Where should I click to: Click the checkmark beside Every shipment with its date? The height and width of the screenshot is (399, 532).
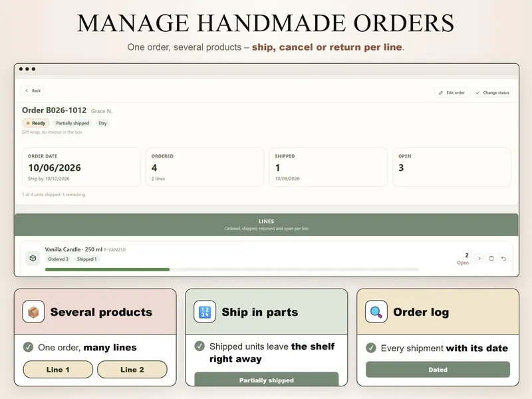point(371,348)
